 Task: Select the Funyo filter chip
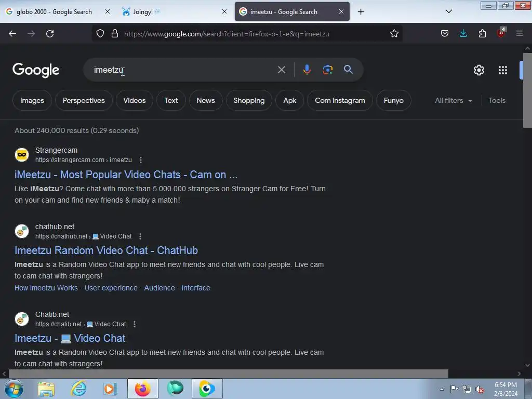[394, 100]
